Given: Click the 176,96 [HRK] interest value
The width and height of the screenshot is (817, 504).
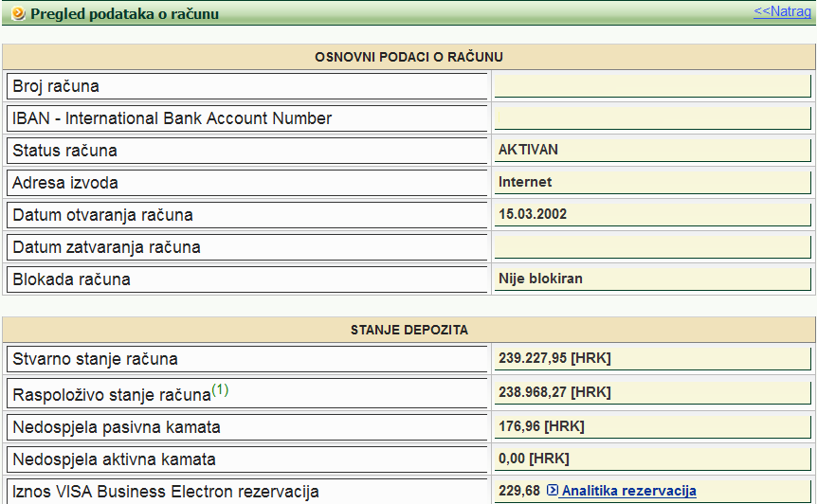Looking at the screenshot, I should (x=541, y=426).
